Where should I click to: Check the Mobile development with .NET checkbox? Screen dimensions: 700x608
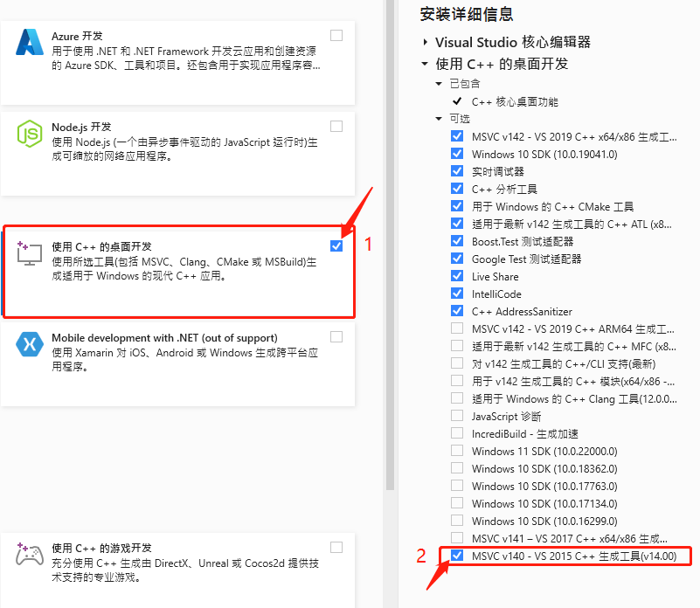(x=336, y=336)
